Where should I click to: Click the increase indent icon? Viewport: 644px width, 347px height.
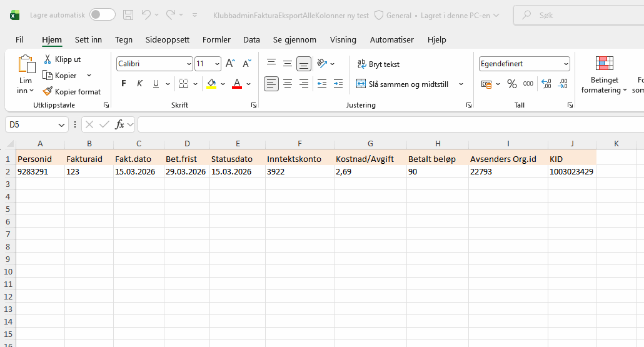tap(338, 84)
